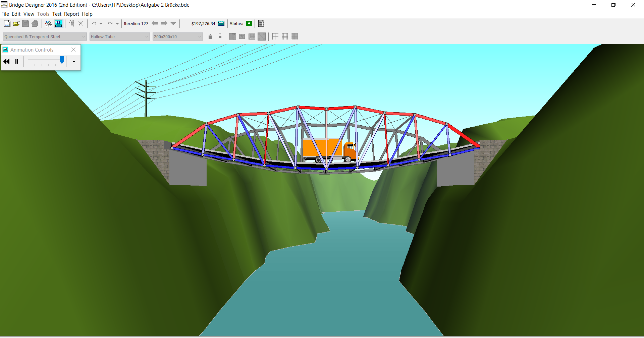Viewport: 644px width, 338px height.
Task: Open the Test menu
Action: [57, 14]
